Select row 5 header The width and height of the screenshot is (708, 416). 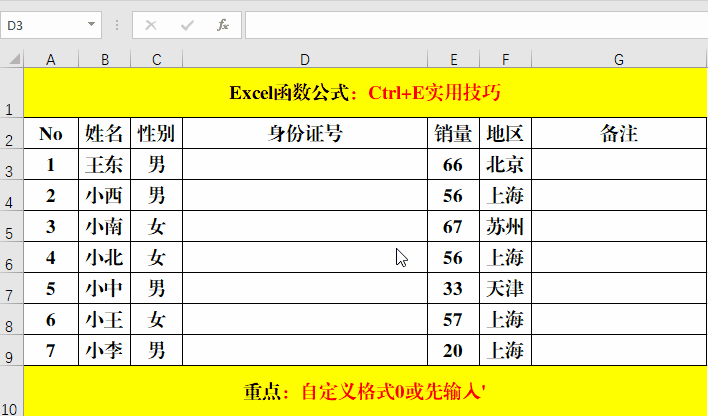(x=11, y=226)
